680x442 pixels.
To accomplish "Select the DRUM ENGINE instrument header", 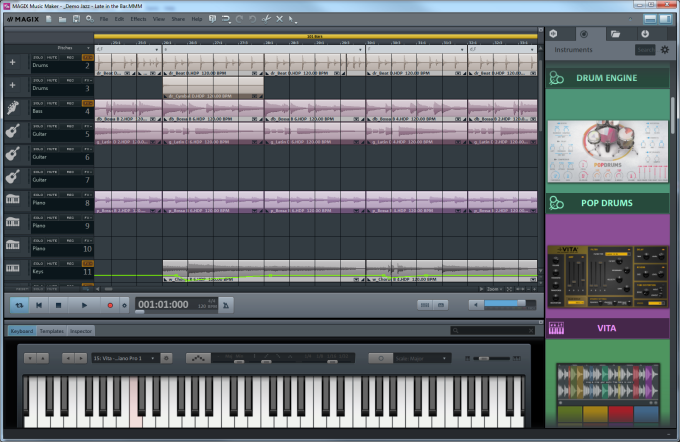I will click(607, 78).
